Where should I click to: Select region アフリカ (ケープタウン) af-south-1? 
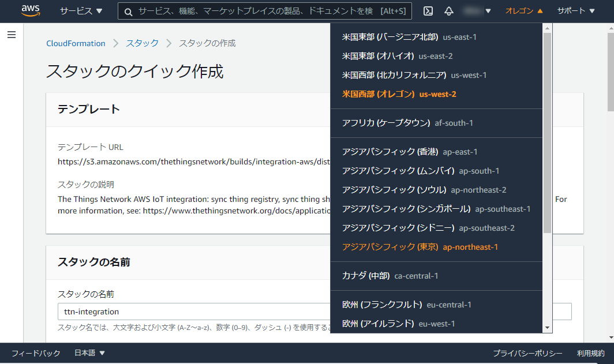tap(436, 123)
